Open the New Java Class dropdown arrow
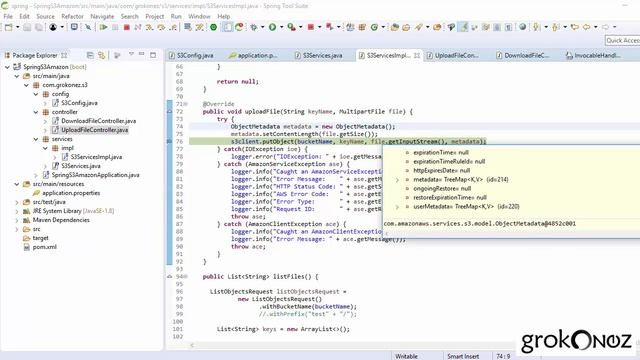 click(x=383, y=27)
